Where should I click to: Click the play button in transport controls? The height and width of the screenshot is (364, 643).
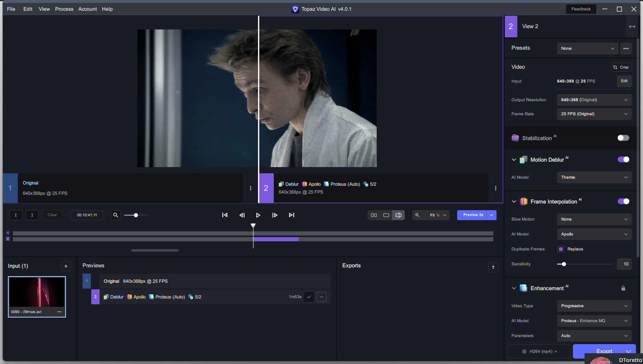258,215
